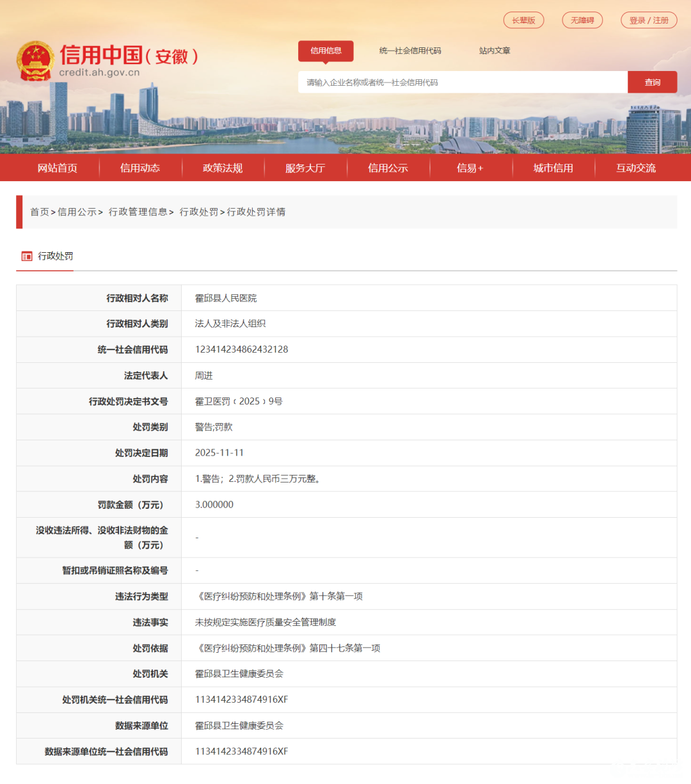Image resolution: width=691 pixels, height=784 pixels.
Task: Open 城市信用 section
Action: click(553, 168)
